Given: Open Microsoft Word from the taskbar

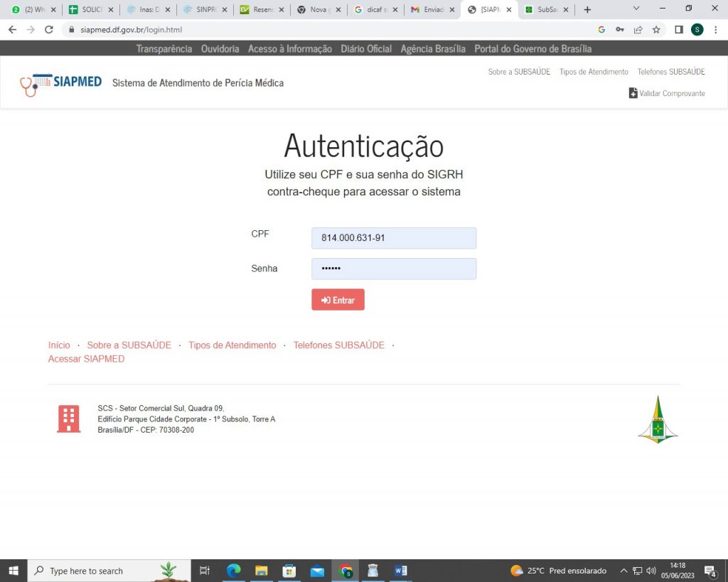Looking at the screenshot, I should coord(400,571).
